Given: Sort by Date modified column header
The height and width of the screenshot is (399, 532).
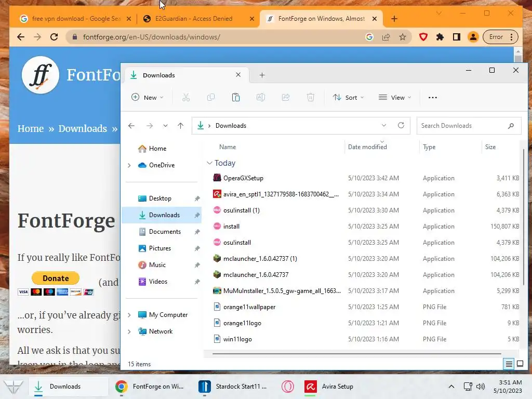Looking at the screenshot, I should pos(367,147).
